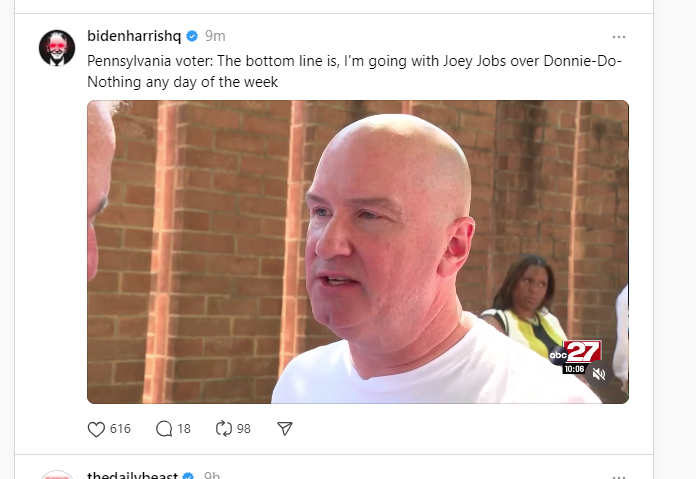Open the bidenharrishq profile picture

[57, 48]
